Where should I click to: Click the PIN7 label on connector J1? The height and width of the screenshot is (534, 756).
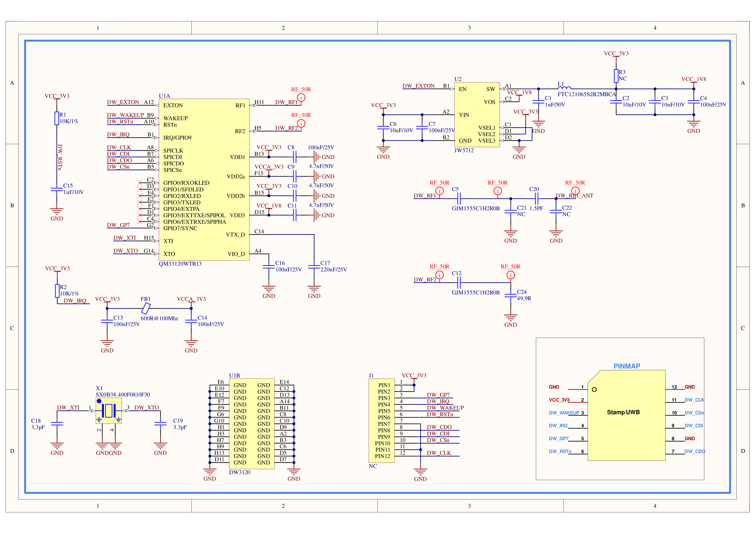pos(384,424)
